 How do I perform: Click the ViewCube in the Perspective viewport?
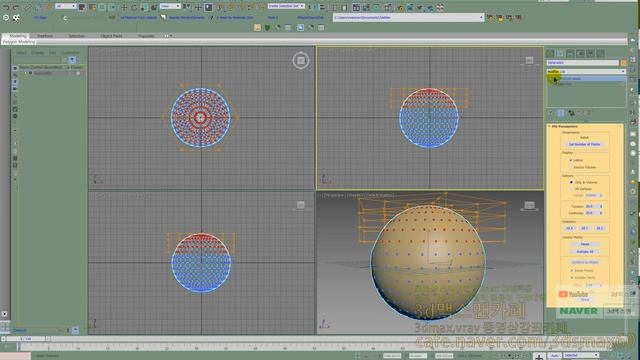pyautogui.click(x=529, y=206)
